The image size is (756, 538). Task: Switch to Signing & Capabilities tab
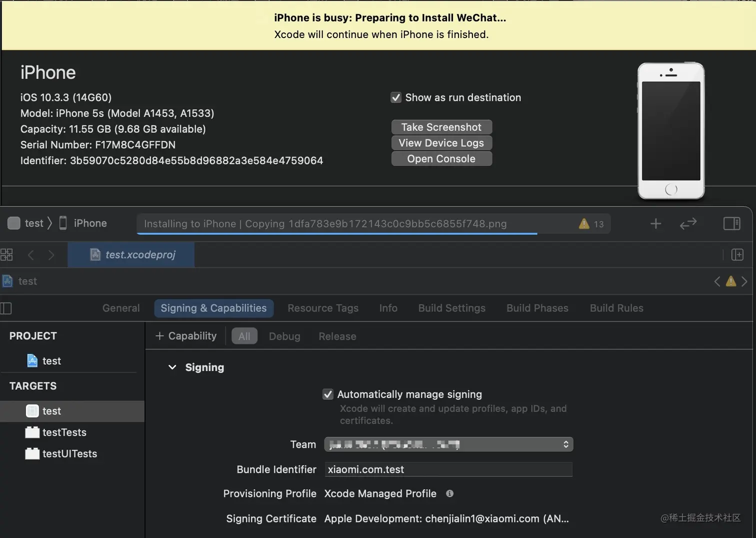click(214, 308)
